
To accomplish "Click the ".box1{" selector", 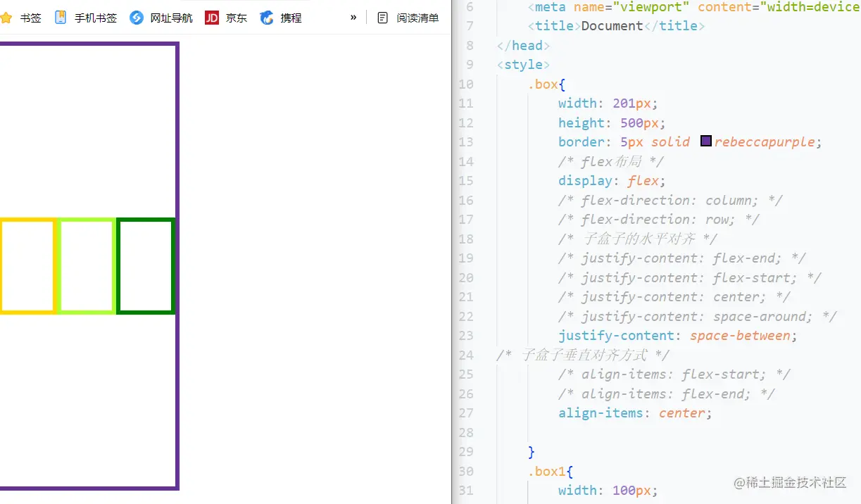I will click(x=551, y=471).
